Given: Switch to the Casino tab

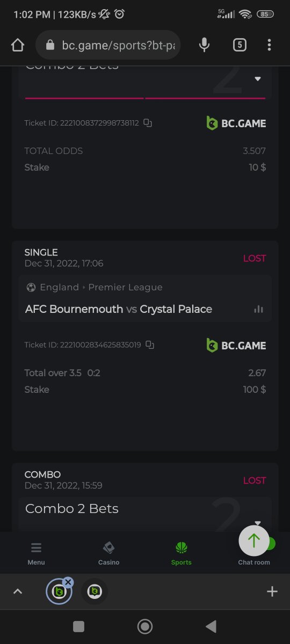Looking at the screenshot, I should pyautogui.click(x=108, y=554).
